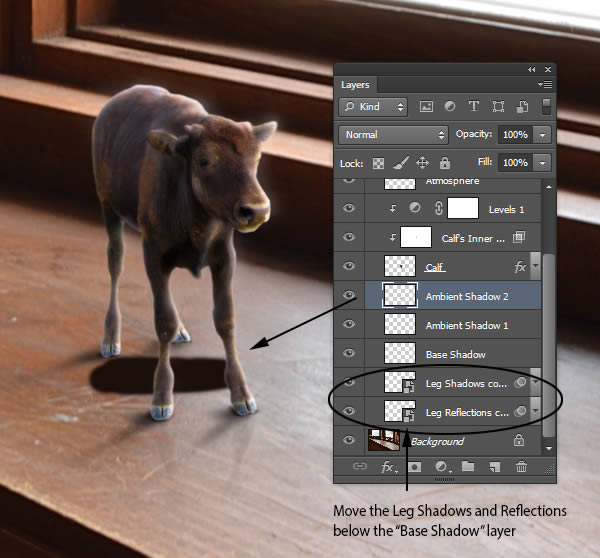Click the Levels 1 adjustment icon
Viewport: 600px width, 558px height.
(415, 208)
